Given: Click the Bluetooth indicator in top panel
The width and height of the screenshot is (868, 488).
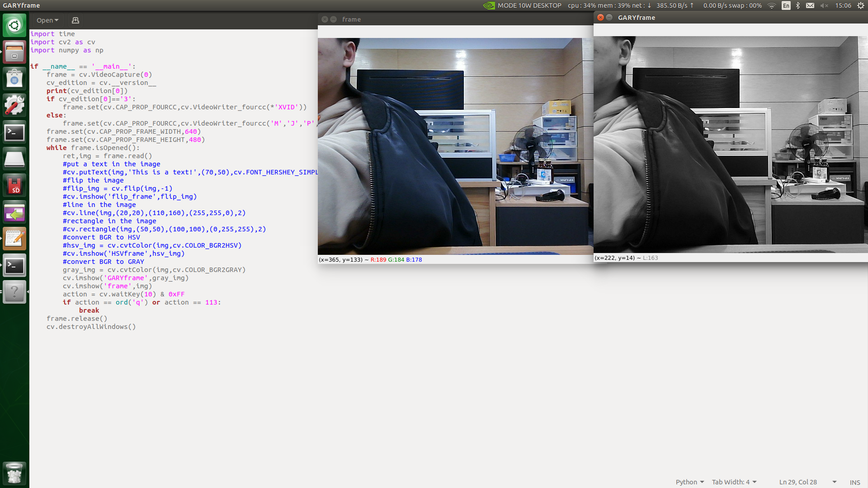Looking at the screenshot, I should tap(798, 5).
